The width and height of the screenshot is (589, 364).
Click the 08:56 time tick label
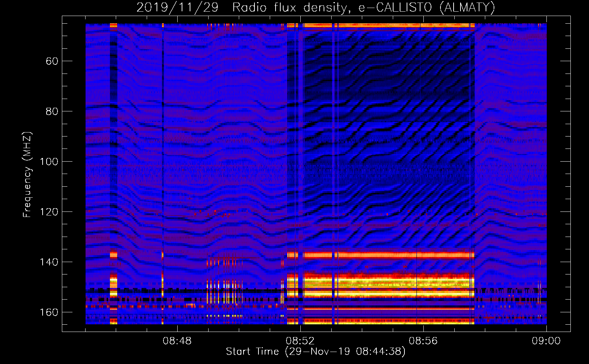click(x=423, y=341)
